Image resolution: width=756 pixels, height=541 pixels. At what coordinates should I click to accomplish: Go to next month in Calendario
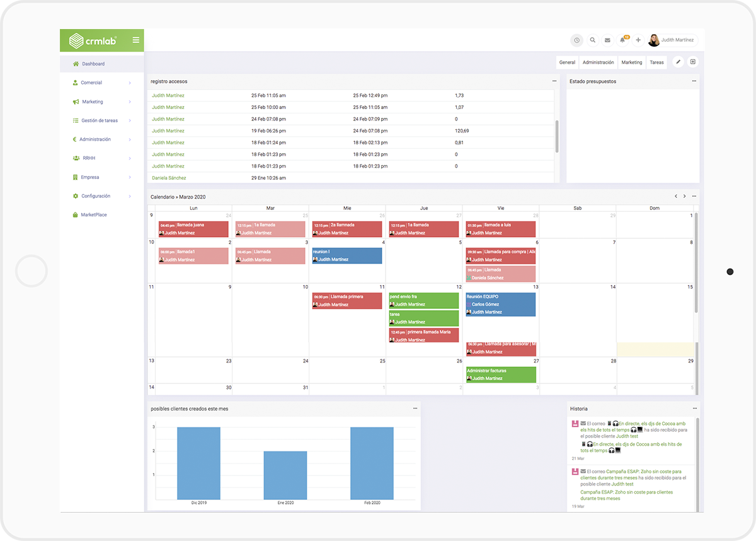tap(685, 196)
